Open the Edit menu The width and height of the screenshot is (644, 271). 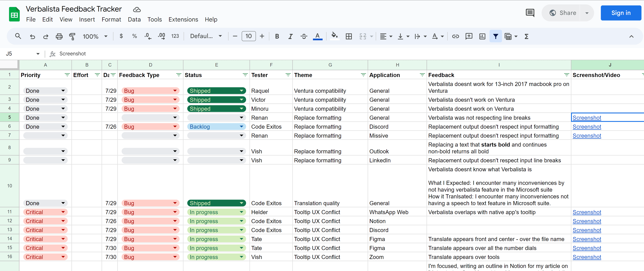[x=48, y=19]
